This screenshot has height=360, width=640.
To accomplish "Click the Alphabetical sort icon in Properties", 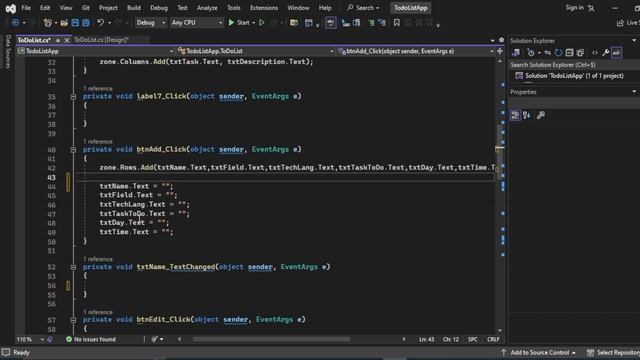I will click(527, 116).
